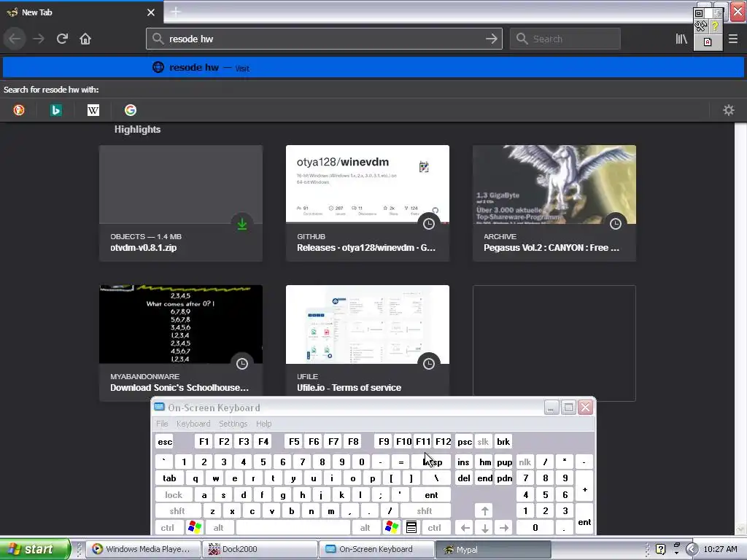This screenshot has width=747, height=560.
Task: Click the main ent key on keyboard
Action: click(x=431, y=495)
